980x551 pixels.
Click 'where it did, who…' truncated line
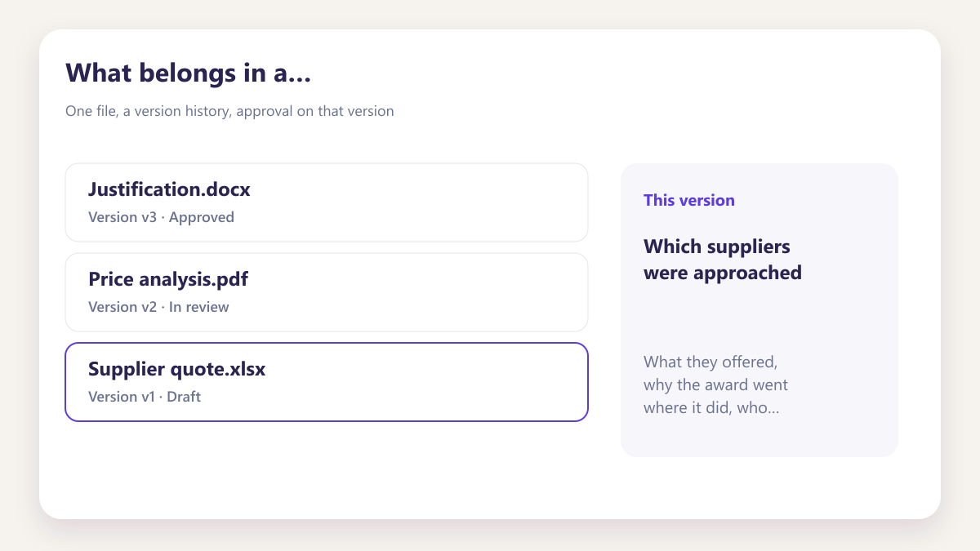(711, 407)
